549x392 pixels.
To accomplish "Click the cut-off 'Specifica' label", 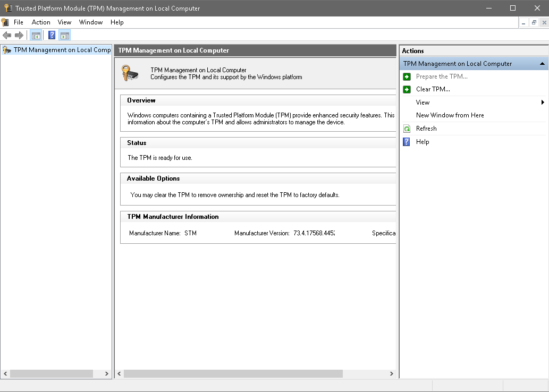I will 384,233.
